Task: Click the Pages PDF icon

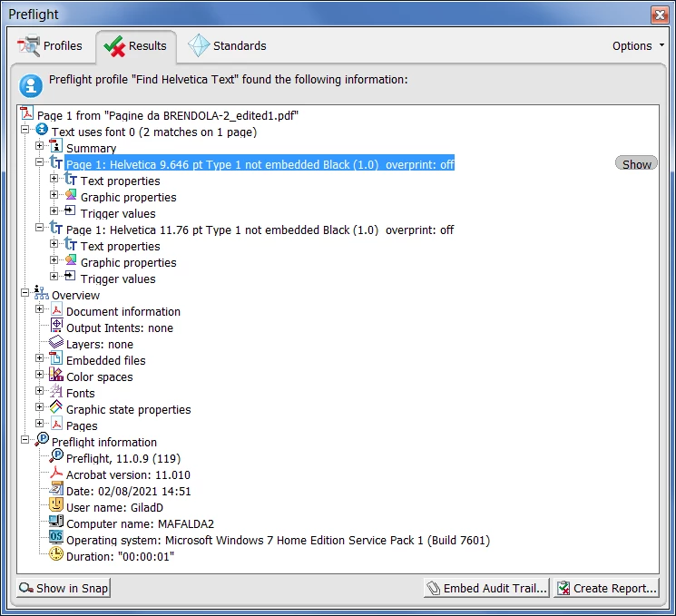Action: [56, 424]
